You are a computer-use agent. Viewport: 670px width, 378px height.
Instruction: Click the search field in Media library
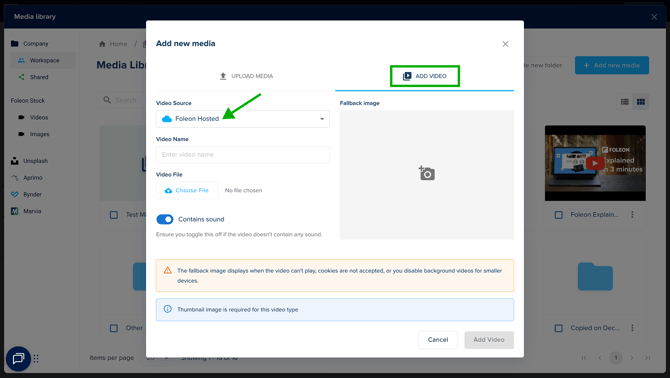coord(122,100)
